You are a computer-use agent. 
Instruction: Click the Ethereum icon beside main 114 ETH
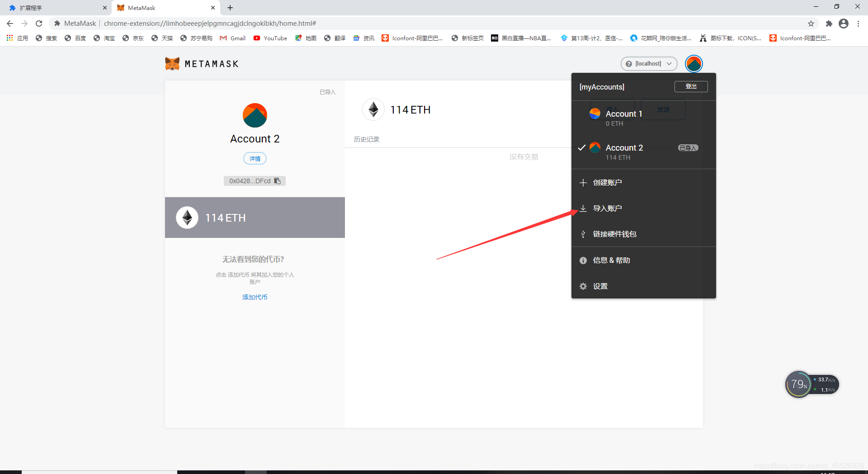click(x=373, y=109)
